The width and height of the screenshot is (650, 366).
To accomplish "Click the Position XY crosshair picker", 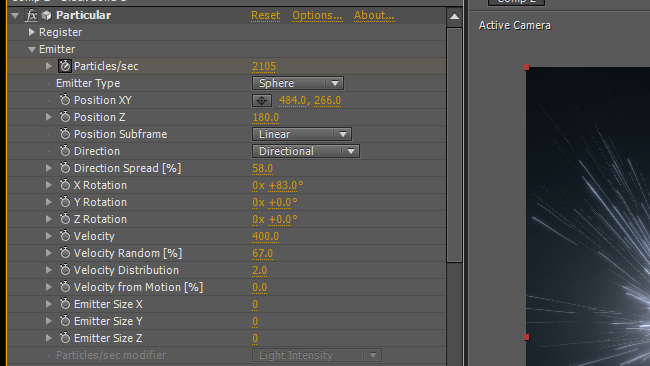I will [262, 100].
